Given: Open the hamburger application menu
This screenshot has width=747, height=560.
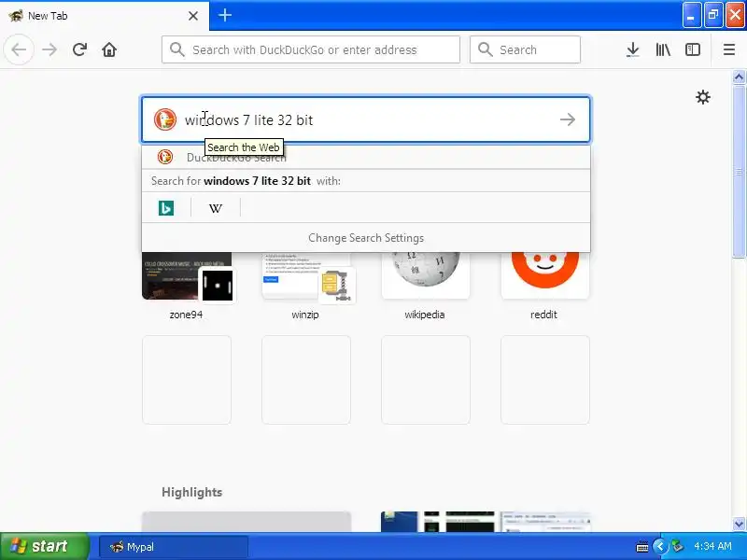Looking at the screenshot, I should coord(729,49).
